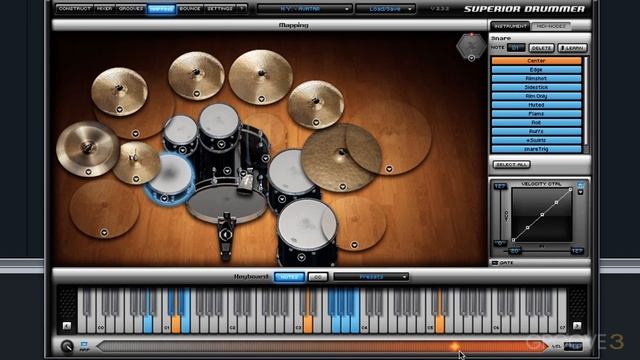640x360 pixels.
Task: Click the orange mapped key at C1
Action: click(x=176, y=324)
